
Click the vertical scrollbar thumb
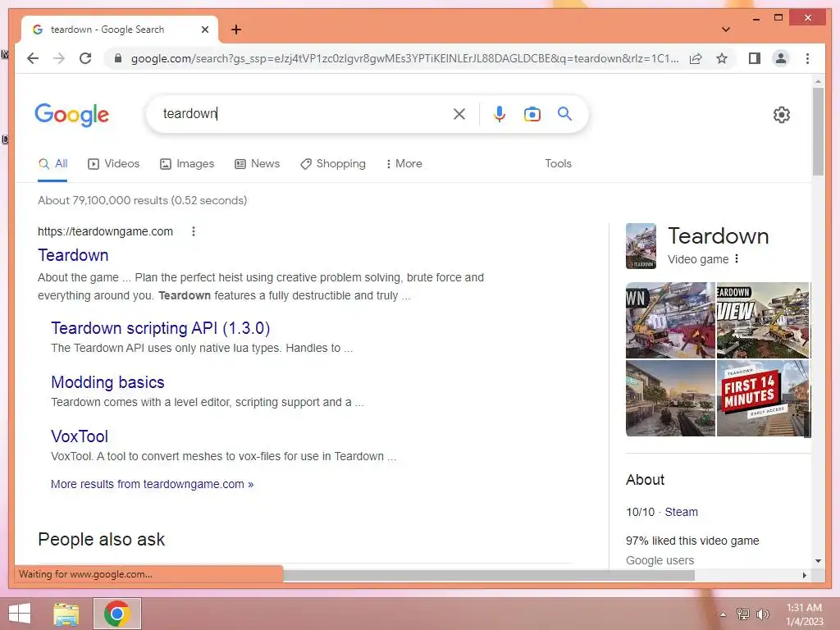[x=818, y=130]
